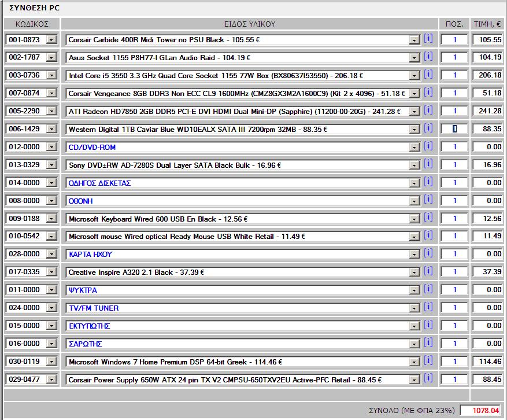Open info icon for Windows 7 Home Premium row
Screen dimensions: 507x420
click(428, 361)
